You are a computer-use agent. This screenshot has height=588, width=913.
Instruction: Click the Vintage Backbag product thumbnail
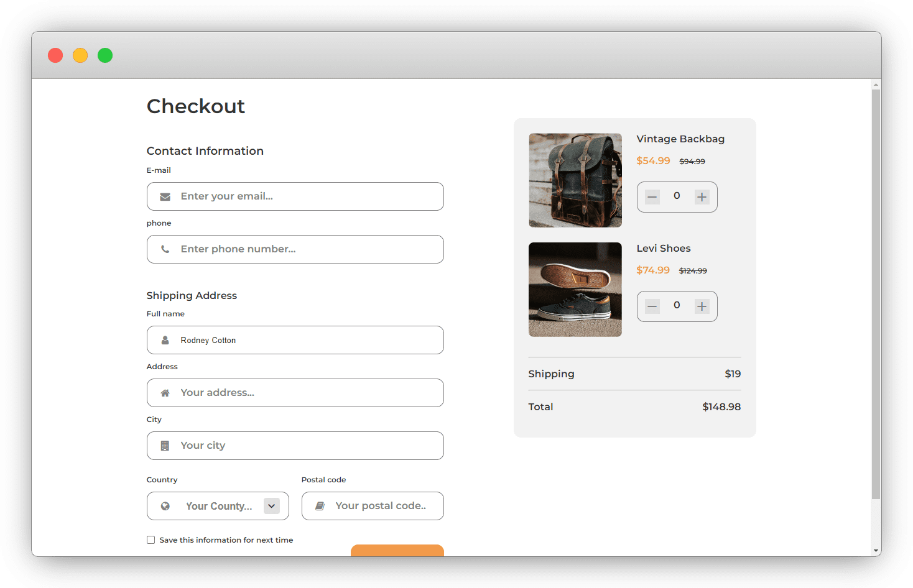coord(575,180)
